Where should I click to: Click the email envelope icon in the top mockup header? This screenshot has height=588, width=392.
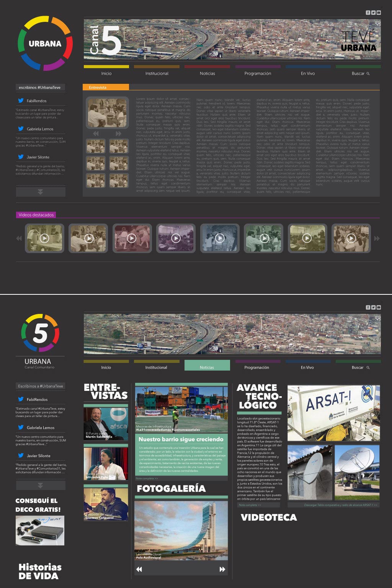[x=379, y=13]
